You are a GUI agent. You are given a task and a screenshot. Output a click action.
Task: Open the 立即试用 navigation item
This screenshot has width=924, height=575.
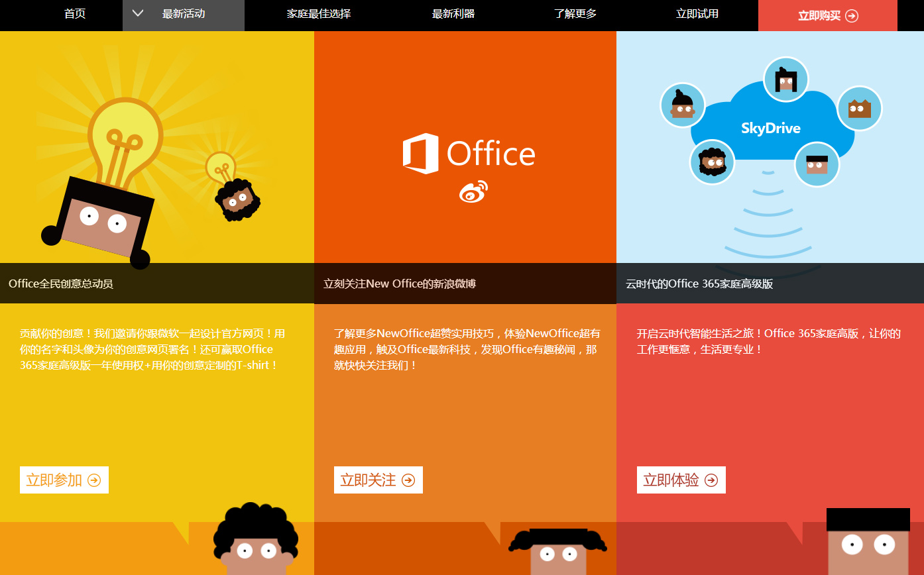[697, 14]
